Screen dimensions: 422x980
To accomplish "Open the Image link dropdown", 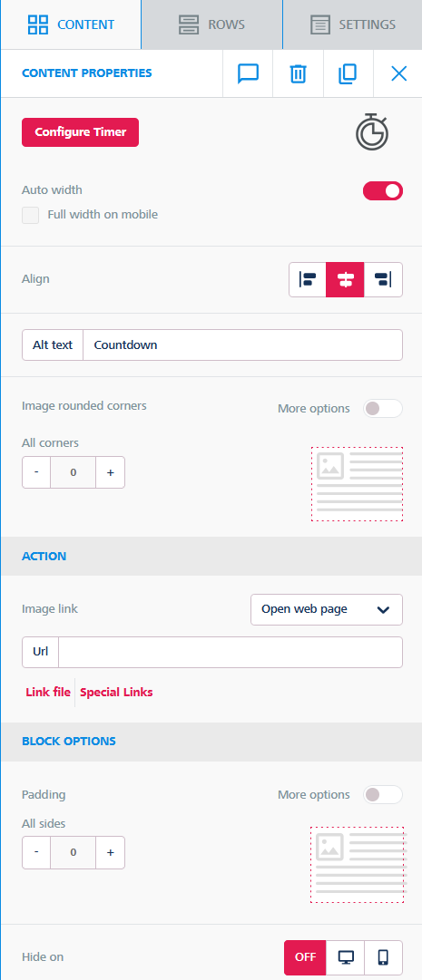I will pos(326,609).
